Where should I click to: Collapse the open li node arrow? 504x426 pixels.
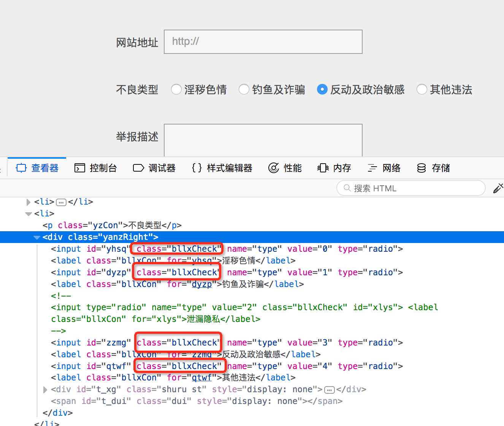[29, 214]
